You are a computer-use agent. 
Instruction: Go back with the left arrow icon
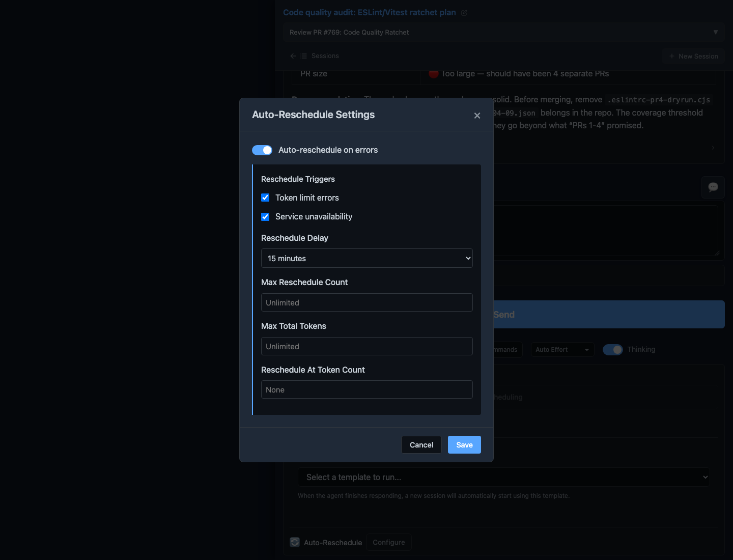pos(293,56)
